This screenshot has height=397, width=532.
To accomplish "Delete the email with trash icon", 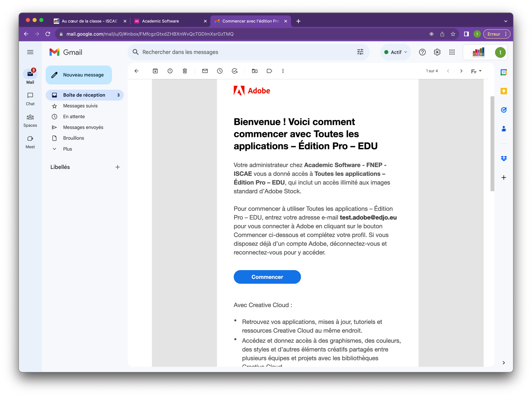I will click(185, 71).
